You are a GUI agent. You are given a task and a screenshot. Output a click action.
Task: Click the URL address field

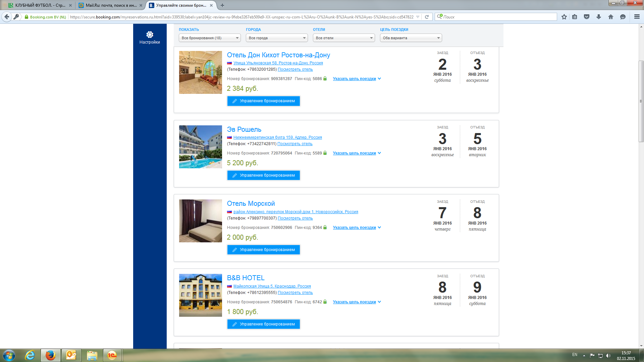[x=241, y=17]
